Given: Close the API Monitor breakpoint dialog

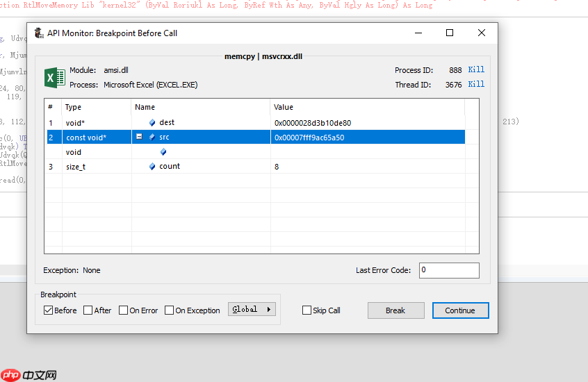Looking at the screenshot, I should coord(482,33).
